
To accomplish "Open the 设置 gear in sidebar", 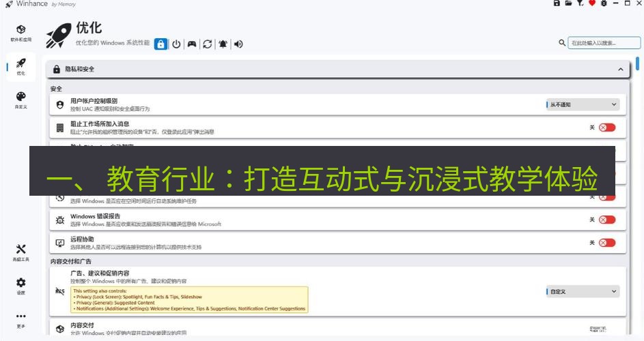I will (21, 286).
